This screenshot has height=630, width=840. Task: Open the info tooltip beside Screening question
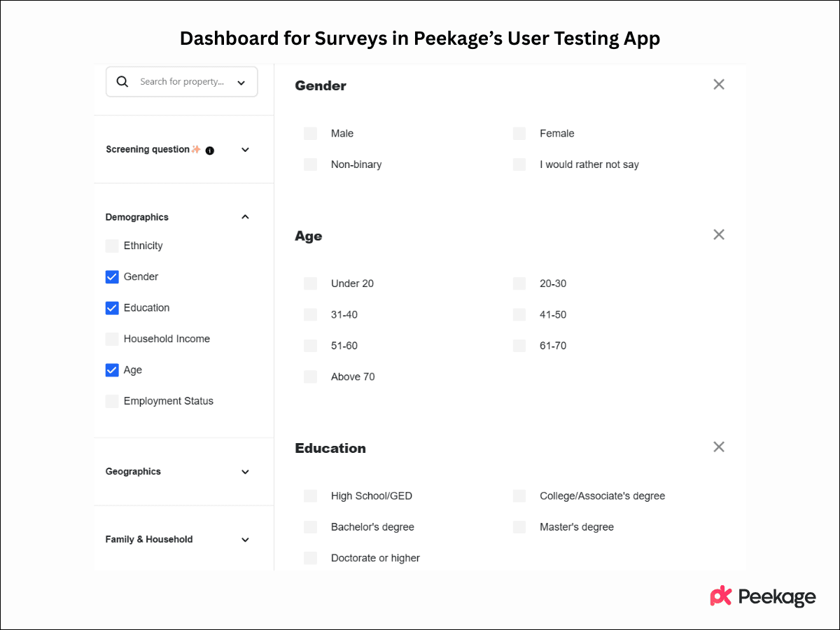(x=210, y=150)
